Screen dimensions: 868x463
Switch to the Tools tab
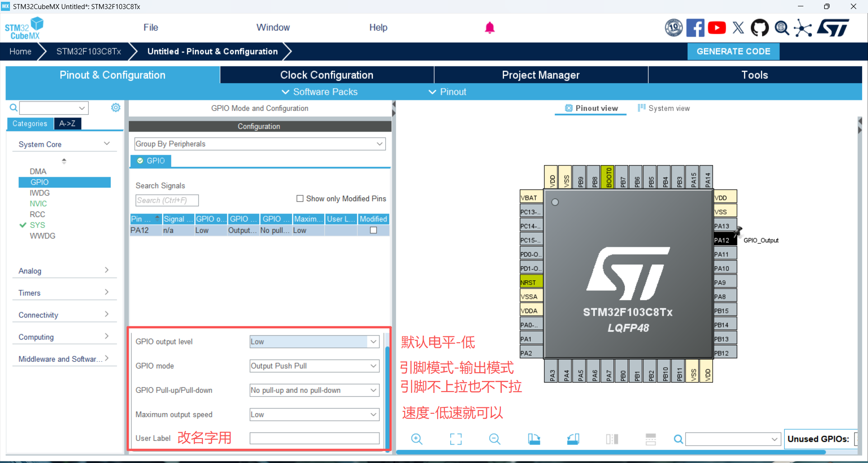tap(755, 75)
